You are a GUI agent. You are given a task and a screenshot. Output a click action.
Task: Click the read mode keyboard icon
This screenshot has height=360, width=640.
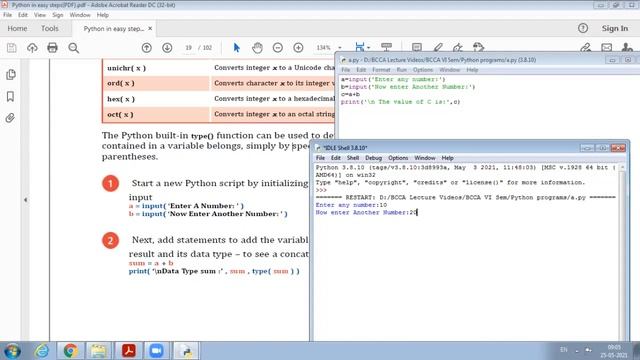point(386,47)
